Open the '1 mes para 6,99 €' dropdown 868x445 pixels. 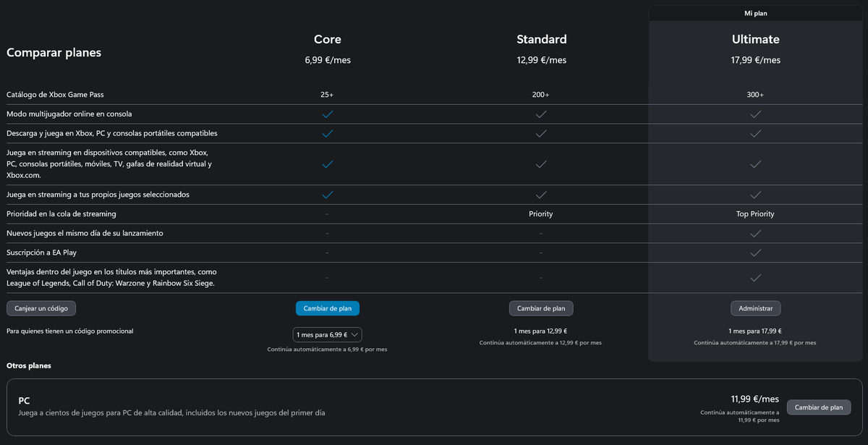coord(328,335)
